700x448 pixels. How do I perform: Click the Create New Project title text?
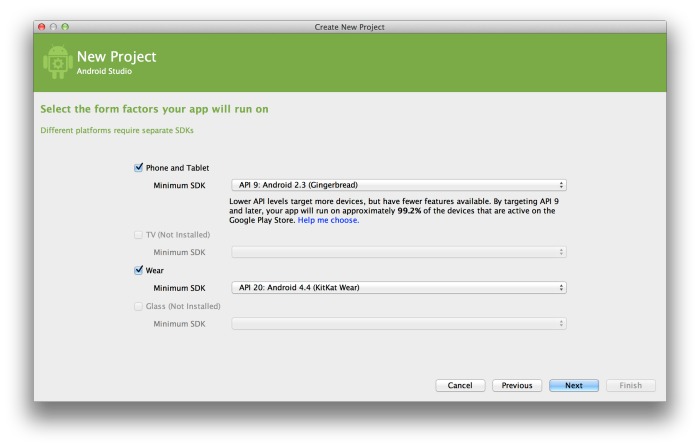click(x=350, y=27)
